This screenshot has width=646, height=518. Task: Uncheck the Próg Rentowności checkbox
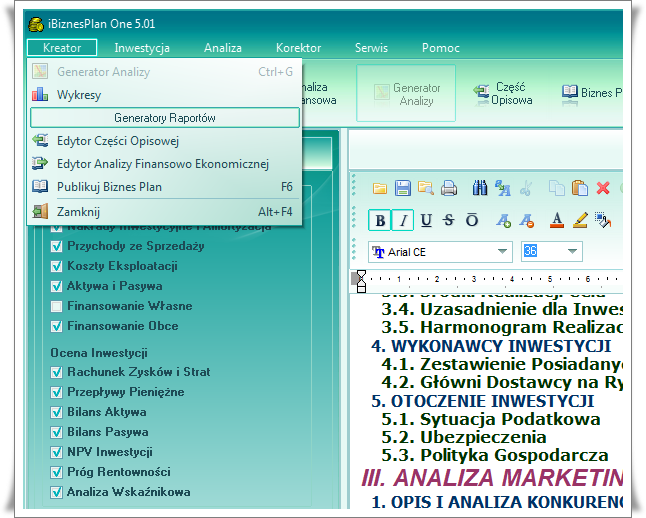click(58, 472)
